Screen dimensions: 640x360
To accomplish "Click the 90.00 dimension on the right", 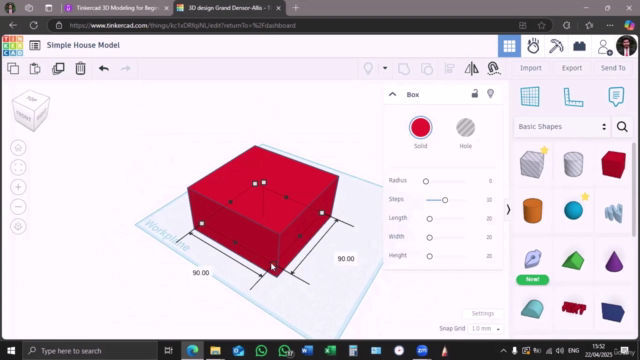I will (x=346, y=259).
